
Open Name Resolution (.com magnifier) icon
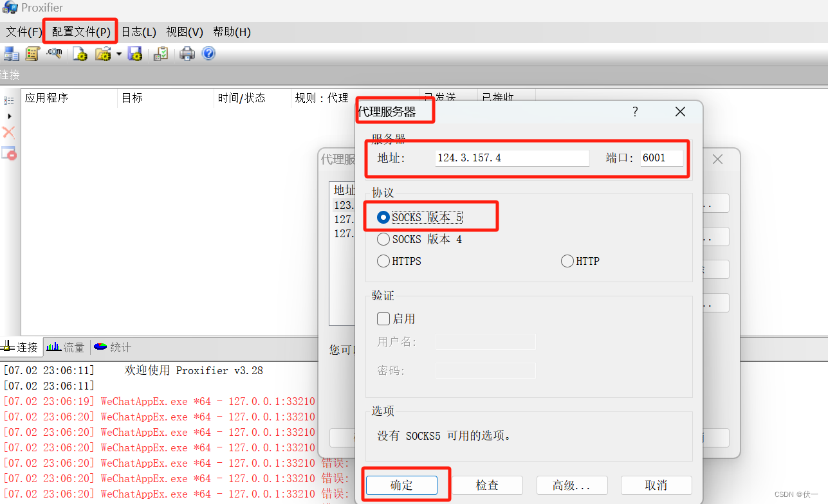pos(54,54)
